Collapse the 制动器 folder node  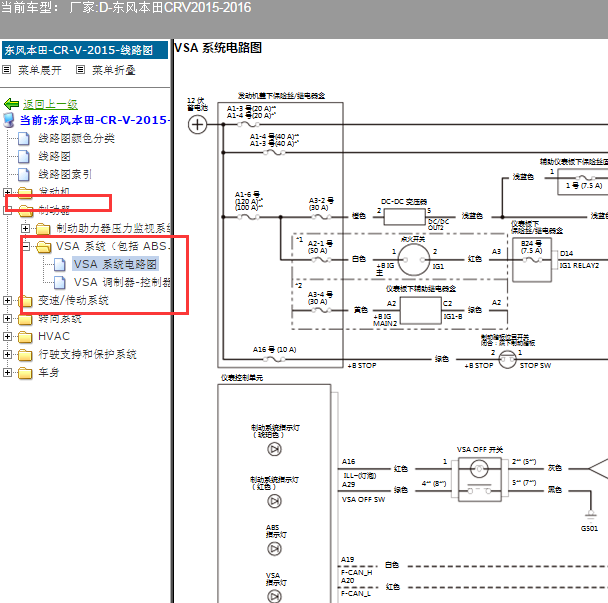(x=7, y=210)
